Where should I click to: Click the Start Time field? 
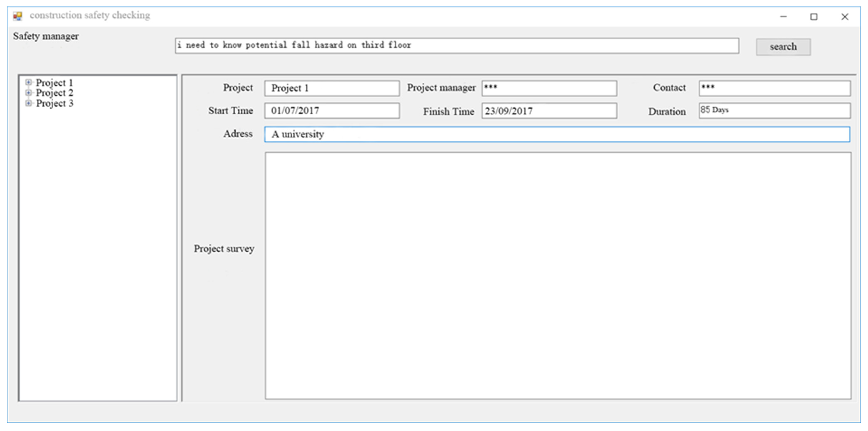coord(332,111)
